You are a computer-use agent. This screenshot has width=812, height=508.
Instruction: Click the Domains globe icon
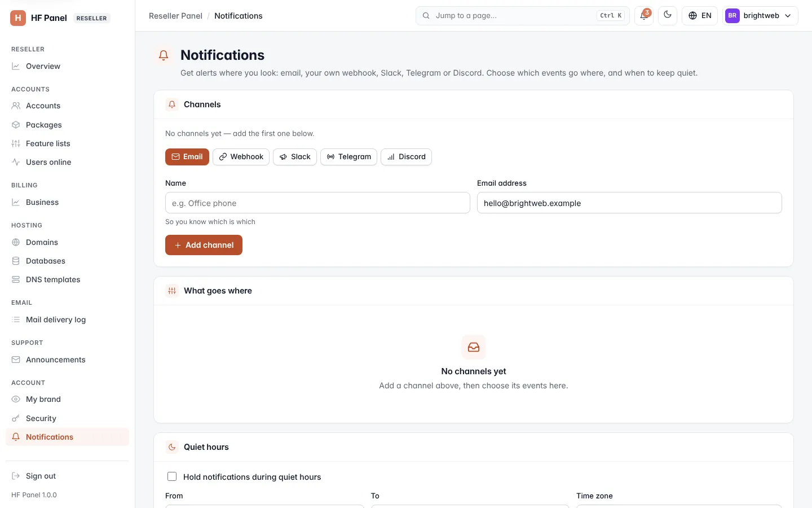tap(16, 242)
